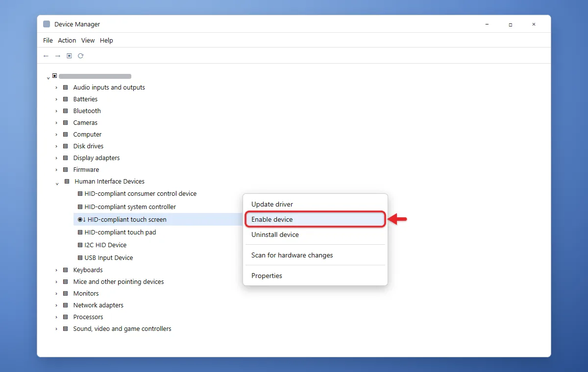Open the Action menu
588x372 pixels.
point(67,41)
